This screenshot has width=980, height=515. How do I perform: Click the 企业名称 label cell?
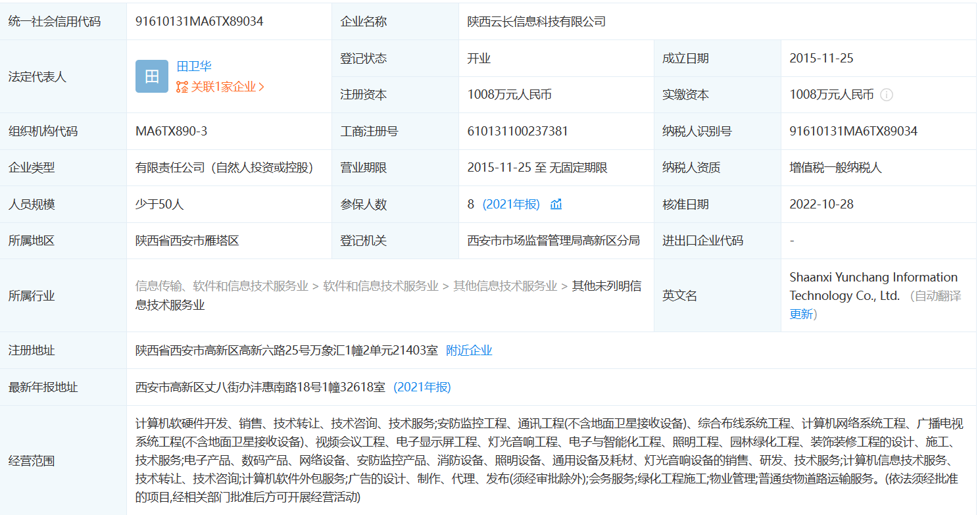[395, 21]
